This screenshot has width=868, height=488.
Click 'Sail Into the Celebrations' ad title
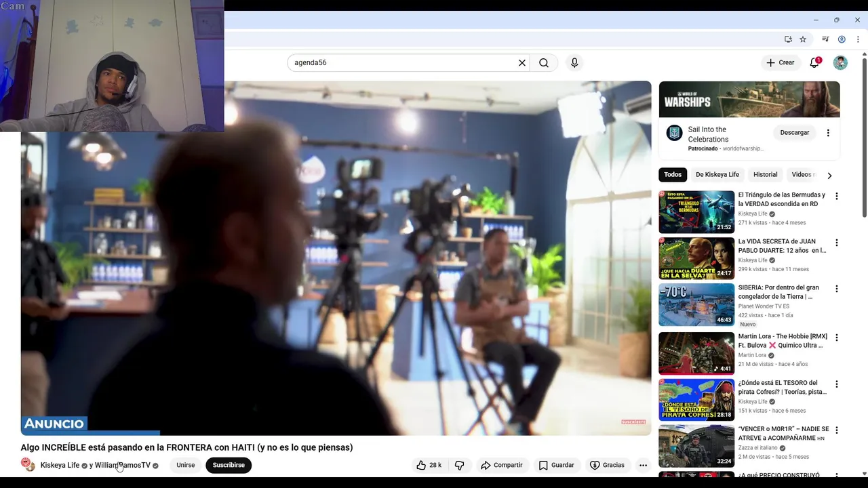click(x=708, y=134)
